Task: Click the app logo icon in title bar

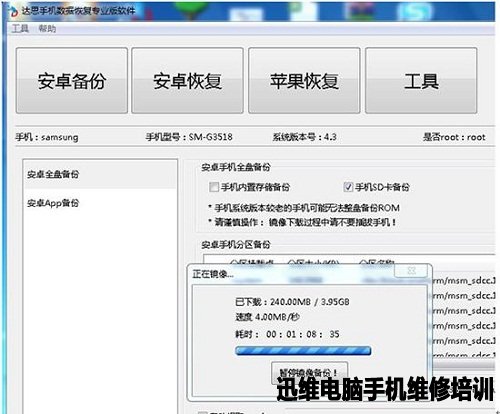Action: click(14, 12)
